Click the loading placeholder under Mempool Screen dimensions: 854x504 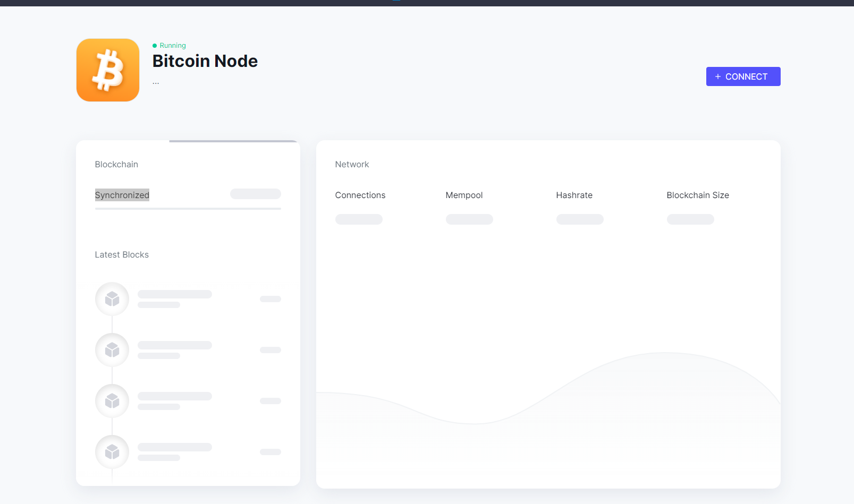click(469, 219)
